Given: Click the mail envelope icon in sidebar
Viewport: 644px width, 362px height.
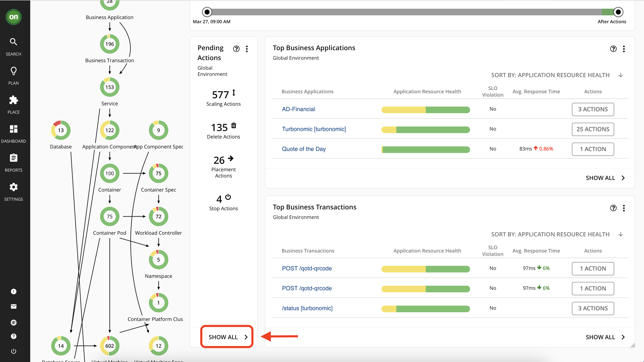Looking at the screenshot, I should [x=13, y=306].
